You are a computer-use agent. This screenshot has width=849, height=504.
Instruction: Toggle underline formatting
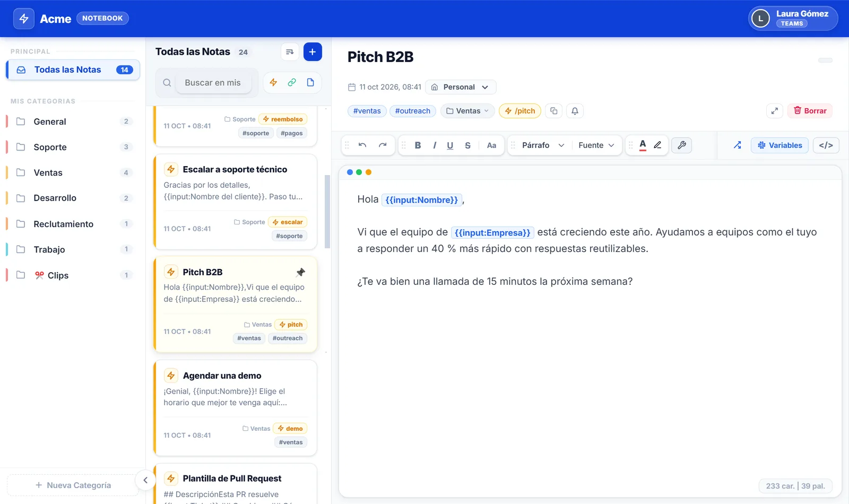(x=450, y=145)
